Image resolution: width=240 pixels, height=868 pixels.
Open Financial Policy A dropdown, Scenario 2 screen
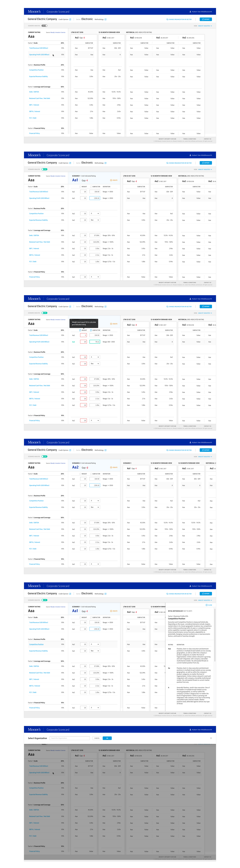point(95,564)
